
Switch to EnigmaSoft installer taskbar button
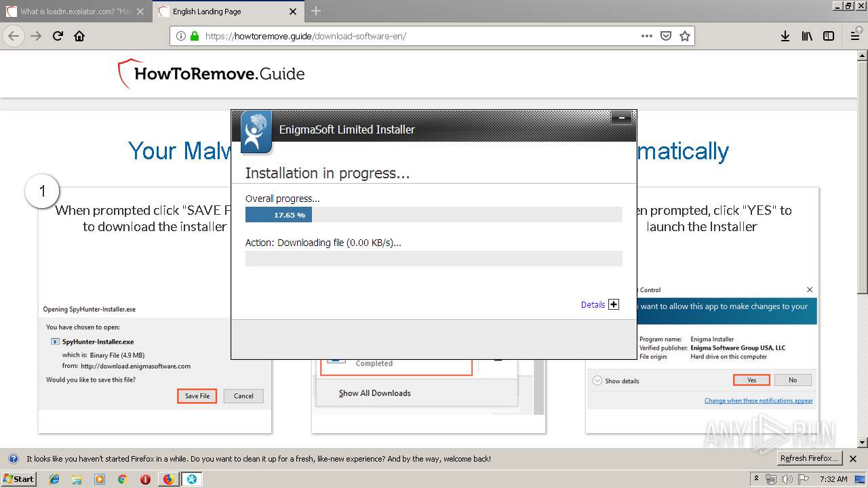pyautogui.click(x=192, y=479)
